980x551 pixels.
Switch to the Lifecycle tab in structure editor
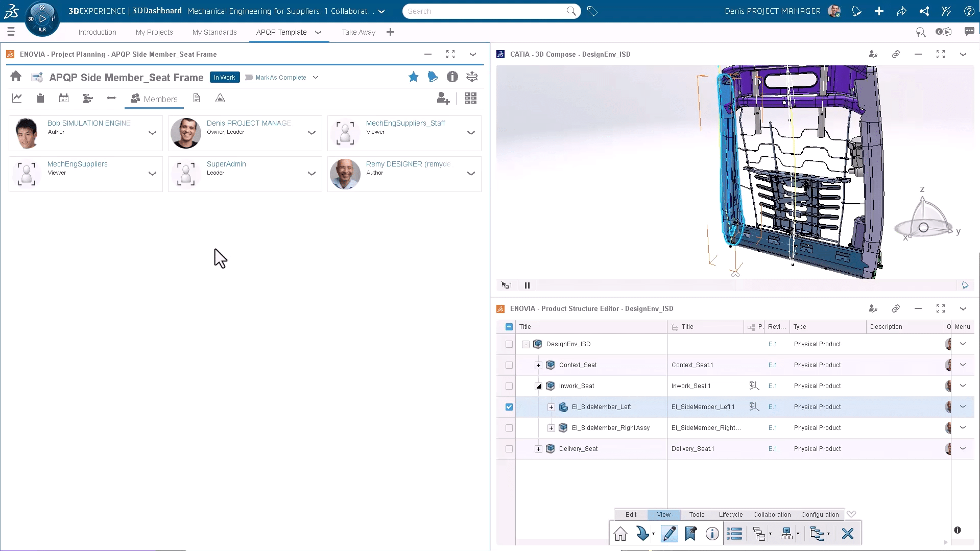[730, 515]
